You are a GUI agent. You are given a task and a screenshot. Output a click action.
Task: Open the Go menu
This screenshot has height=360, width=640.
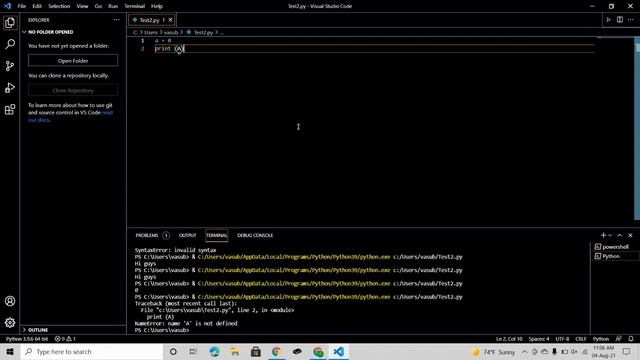click(x=98, y=6)
